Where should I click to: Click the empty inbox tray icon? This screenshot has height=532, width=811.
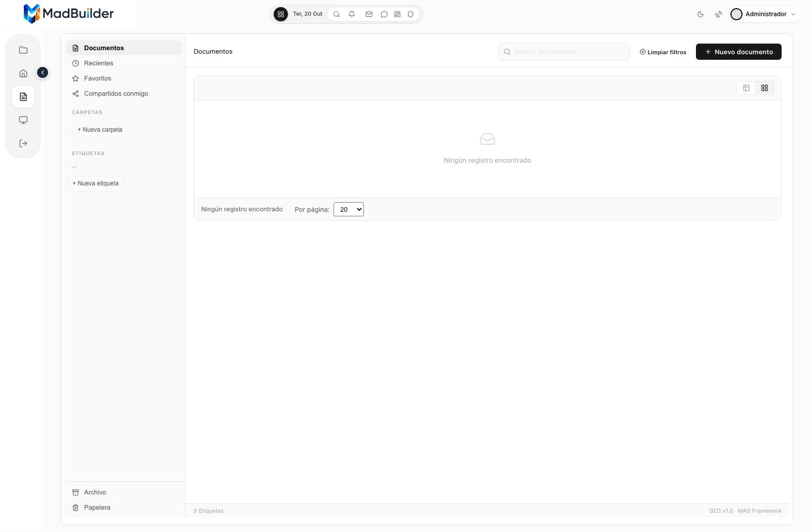point(488,139)
